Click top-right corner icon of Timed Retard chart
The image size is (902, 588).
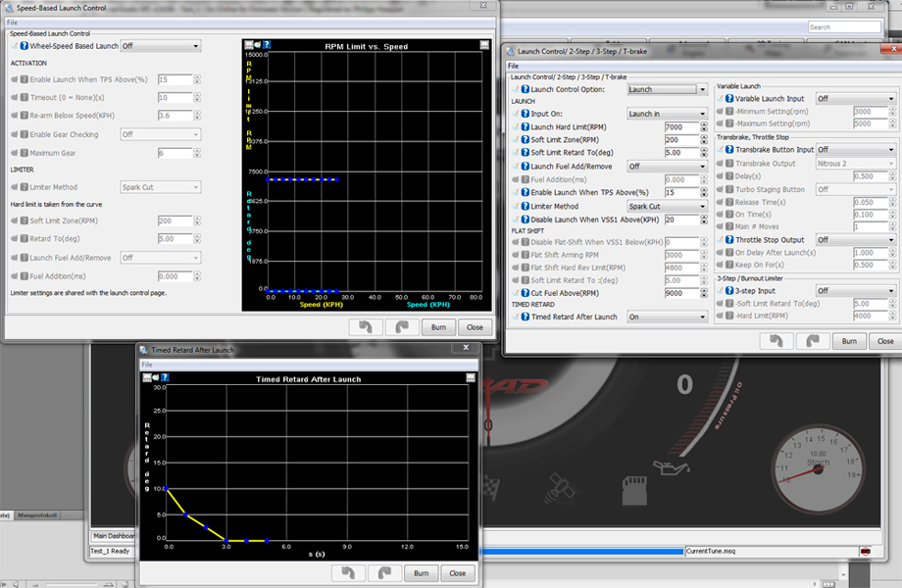pos(471,377)
